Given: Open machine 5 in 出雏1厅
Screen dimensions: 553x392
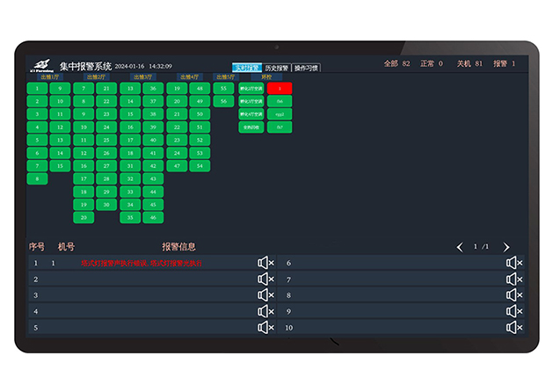Looking at the screenshot, I should pyautogui.click(x=38, y=140).
